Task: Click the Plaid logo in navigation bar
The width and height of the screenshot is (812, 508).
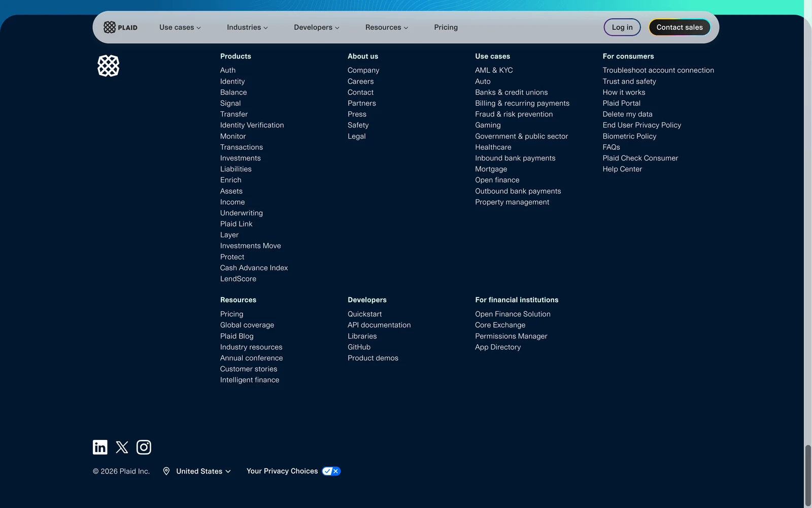Action: [120, 27]
